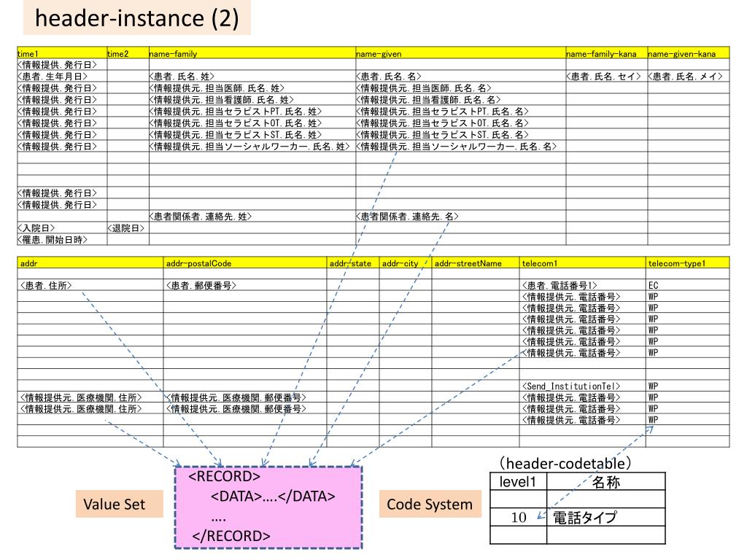Screen dimensions: 747x560
Task: Select the pink RECORD XML box
Action: point(268,507)
